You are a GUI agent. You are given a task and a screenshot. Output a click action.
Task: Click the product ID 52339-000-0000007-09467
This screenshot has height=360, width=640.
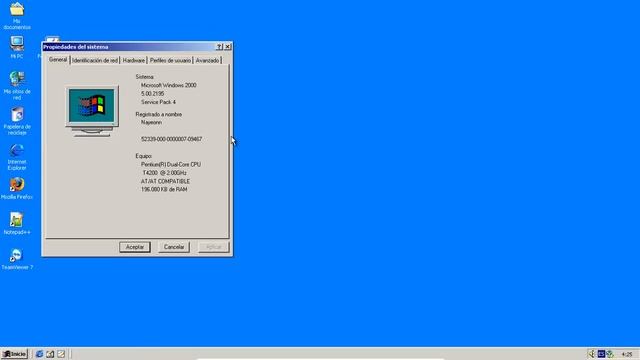[x=171, y=139]
